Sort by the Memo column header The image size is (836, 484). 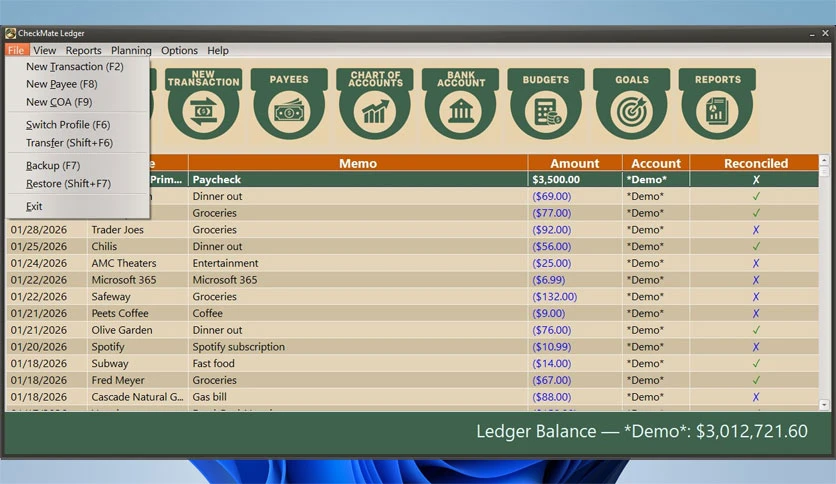(x=358, y=163)
